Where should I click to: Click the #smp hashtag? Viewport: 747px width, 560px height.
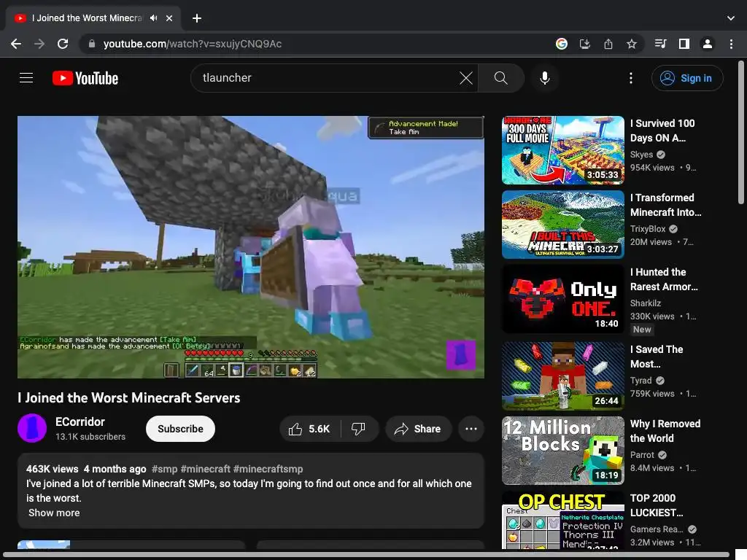(164, 469)
